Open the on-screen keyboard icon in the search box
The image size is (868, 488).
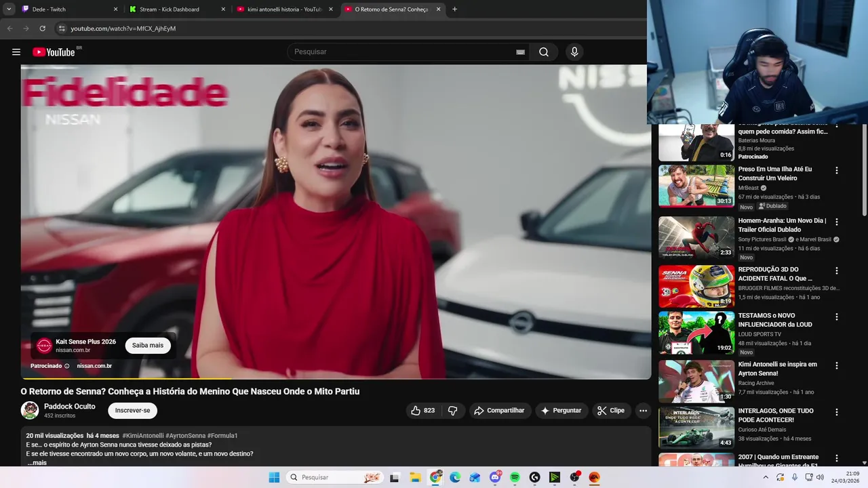click(x=520, y=52)
